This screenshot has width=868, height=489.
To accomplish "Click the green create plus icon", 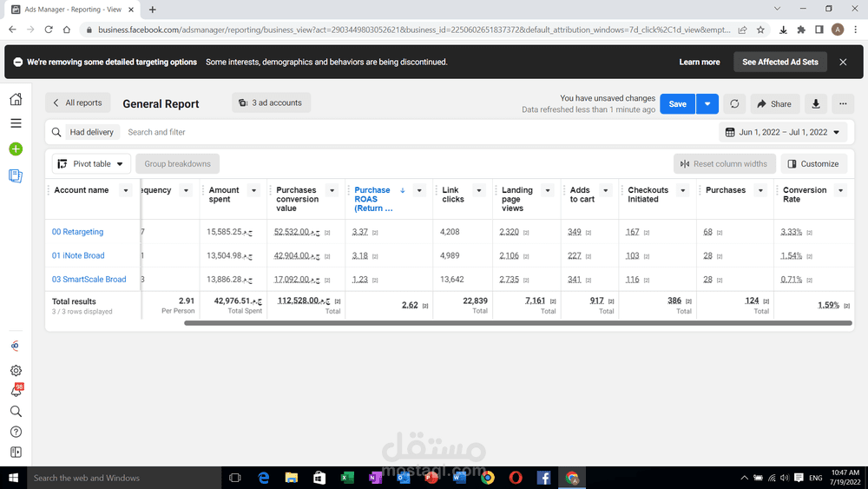I will [x=16, y=149].
